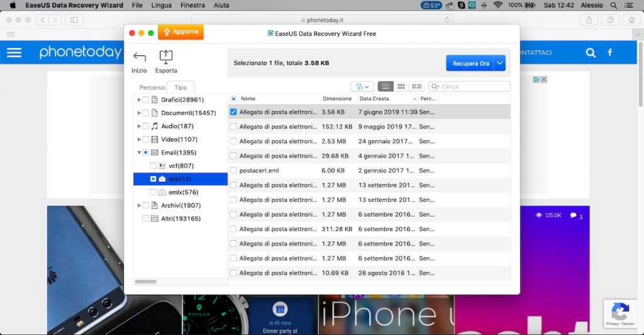This screenshot has height=335, width=644.
Task: Click the Recupera Ora button
Action: pos(470,64)
